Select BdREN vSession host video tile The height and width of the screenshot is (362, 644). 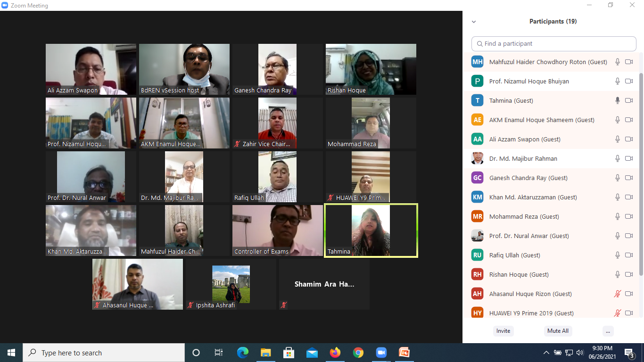pyautogui.click(x=184, y=69)
